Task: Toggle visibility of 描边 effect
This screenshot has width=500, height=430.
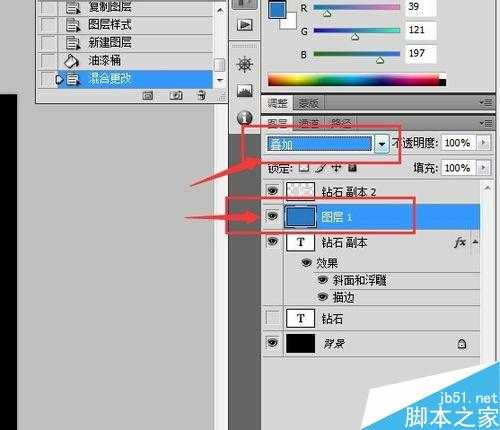Action: (322, 296)
